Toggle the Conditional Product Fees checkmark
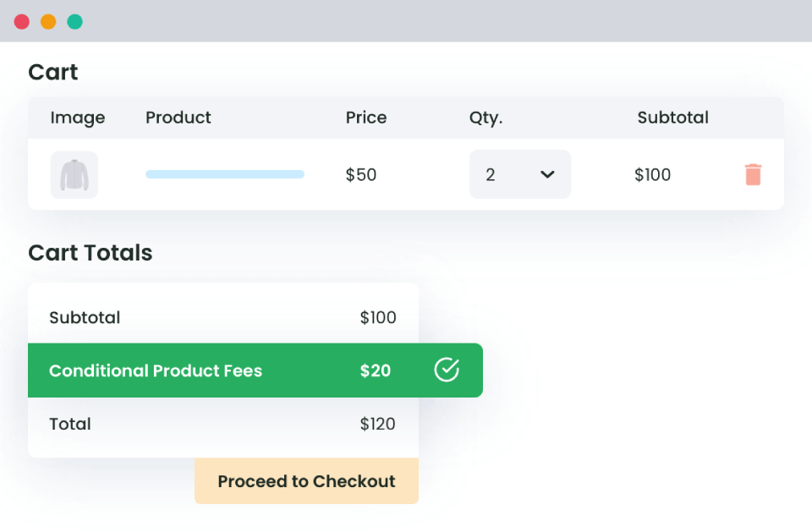This screenshot has width=812, height=532. coord(447,370)
